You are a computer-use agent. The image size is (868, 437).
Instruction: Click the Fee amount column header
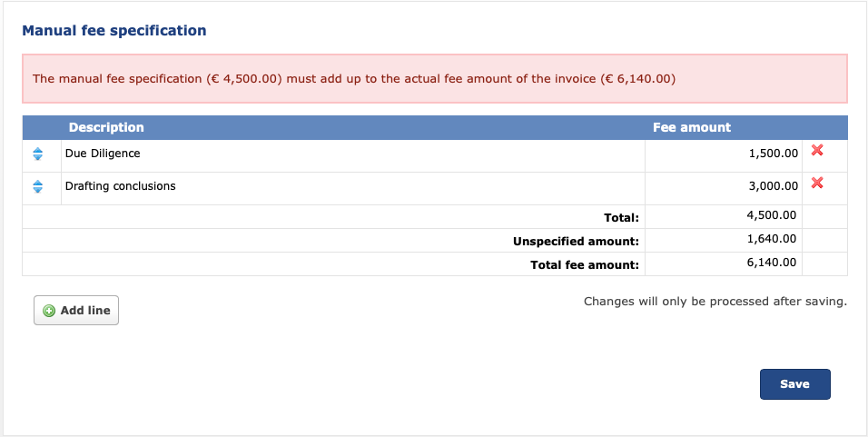point(692,127)
